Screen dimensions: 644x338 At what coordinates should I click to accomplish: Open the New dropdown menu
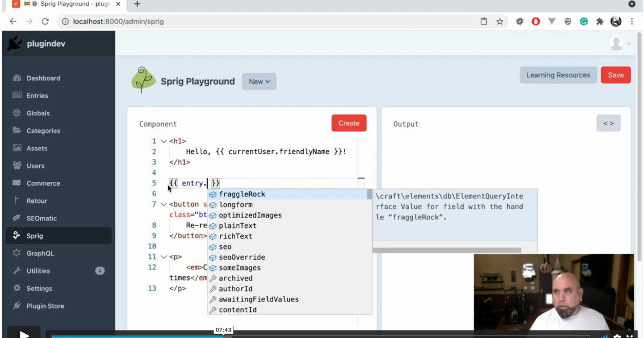(259, 82)
